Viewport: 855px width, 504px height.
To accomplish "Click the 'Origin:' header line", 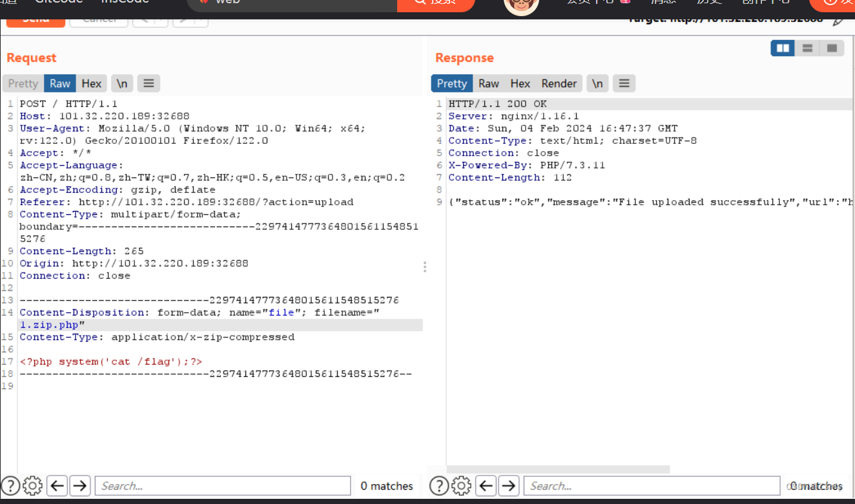I will [134, 263].
